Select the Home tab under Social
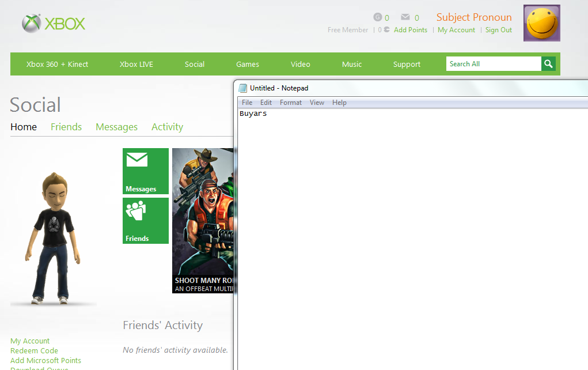 pyautogui.click(x=24, y=127)
